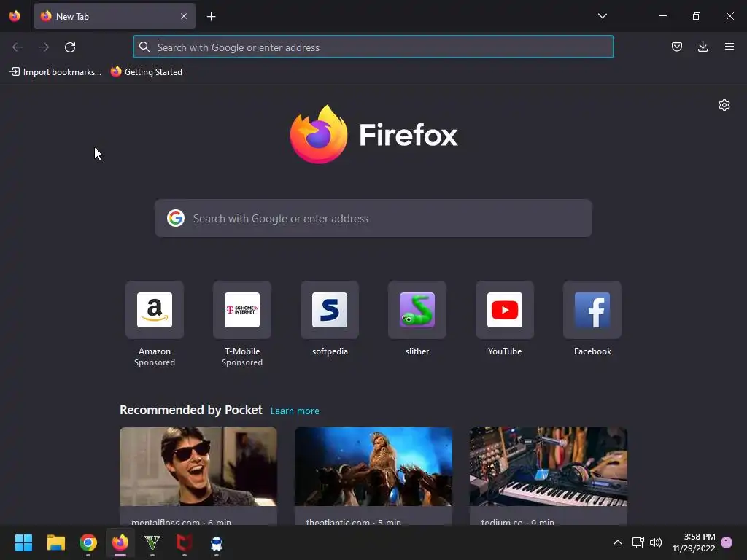The height and width of the screenshot is (560, 747).
Task: Click Import bookmarks toolbar item
Action: coord(55,72)
